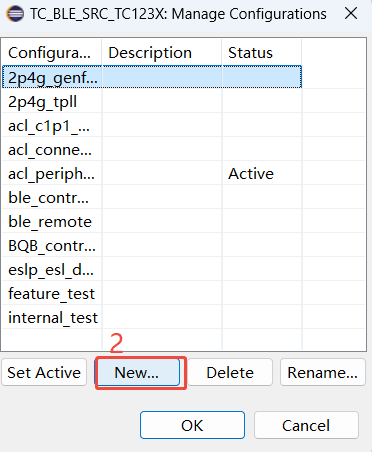Click the Status column header
This screenshot has width=372, height=452.
[x=262, y=53]
